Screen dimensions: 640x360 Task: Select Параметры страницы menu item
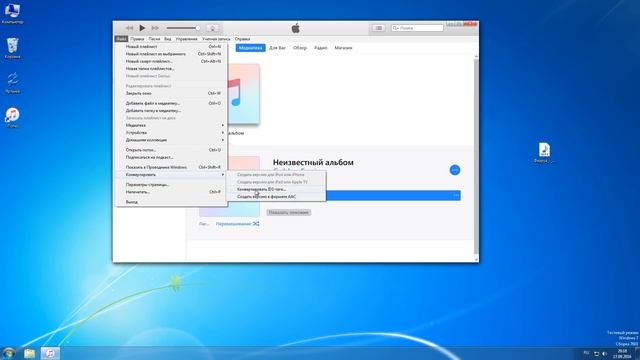pyautogui.click(x=171, y=184)
